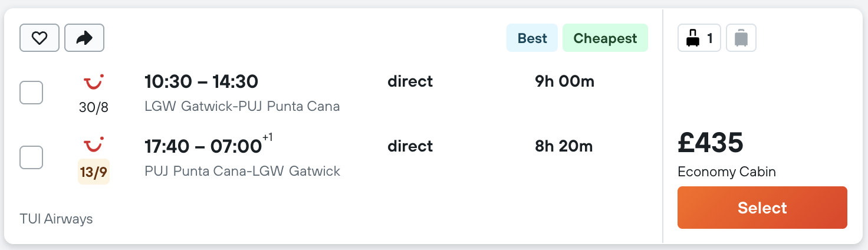Click TUI logo on outbound flight
This screenshot has width=868, height=250.
tap(94, 82)
